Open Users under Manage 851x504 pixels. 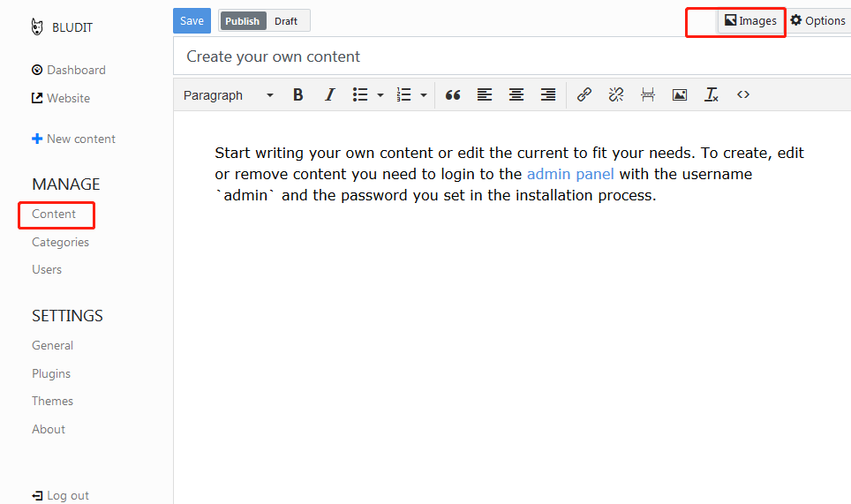[x=47, y=269]
